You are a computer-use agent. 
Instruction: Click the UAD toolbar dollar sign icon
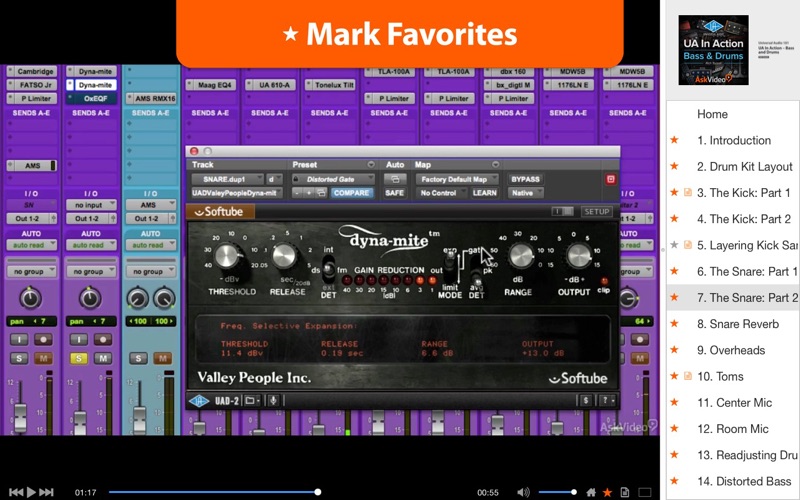(586, 401)
